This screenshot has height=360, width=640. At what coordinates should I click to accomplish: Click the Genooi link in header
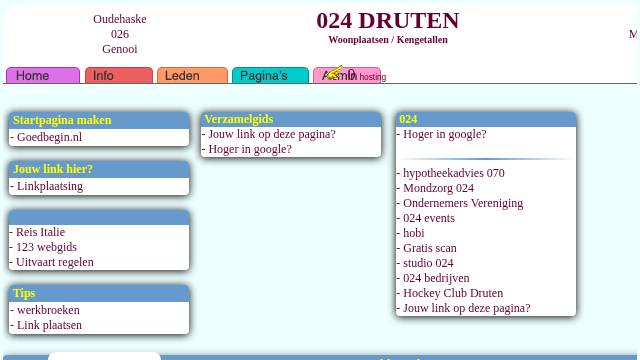pos(120,49)
